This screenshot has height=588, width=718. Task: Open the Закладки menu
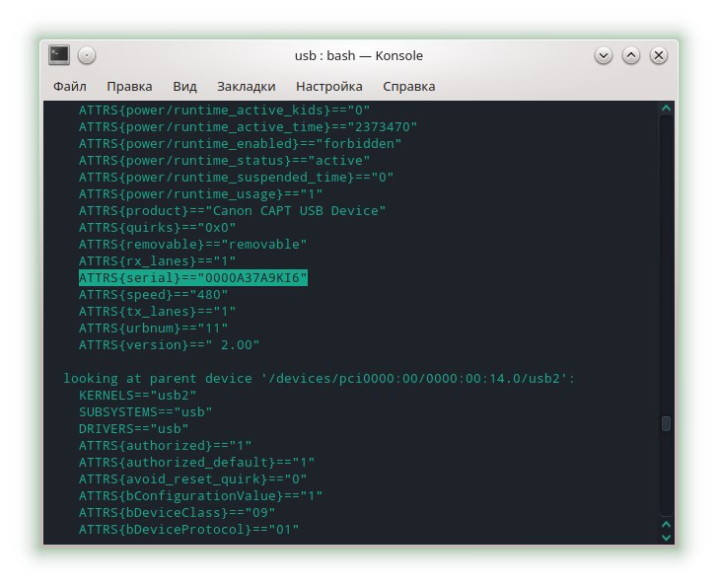point(247,86)
